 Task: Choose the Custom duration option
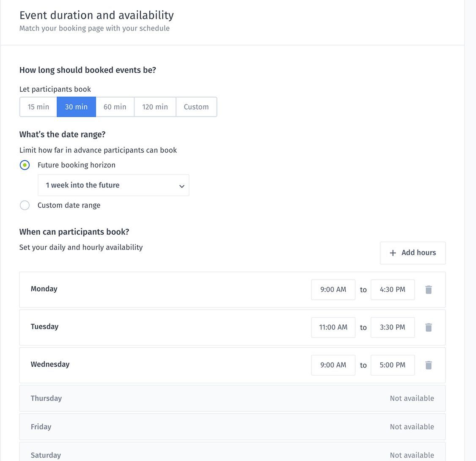tap(196, 107)
